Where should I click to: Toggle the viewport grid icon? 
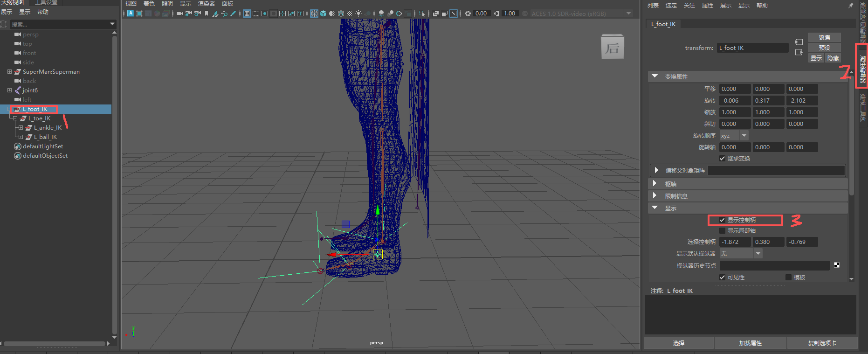click(x=247, y=14)
